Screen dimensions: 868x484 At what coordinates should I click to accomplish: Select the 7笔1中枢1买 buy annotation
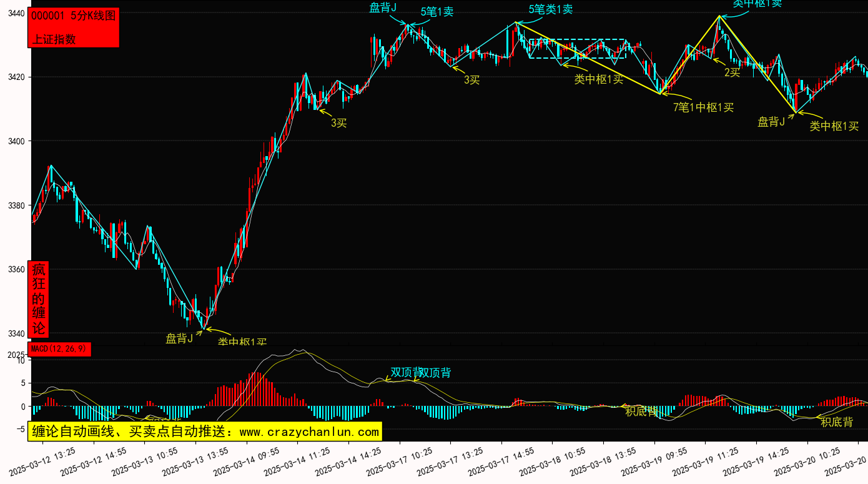pos(703,107)
